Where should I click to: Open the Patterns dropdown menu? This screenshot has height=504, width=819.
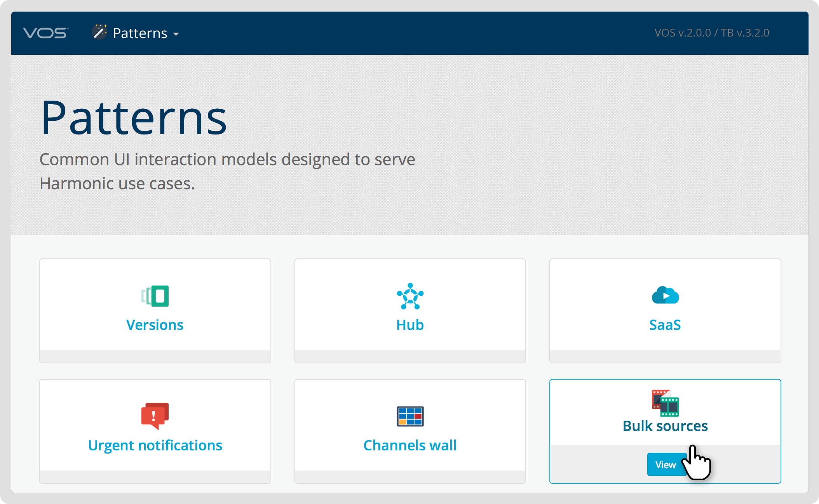click(136, 33)
